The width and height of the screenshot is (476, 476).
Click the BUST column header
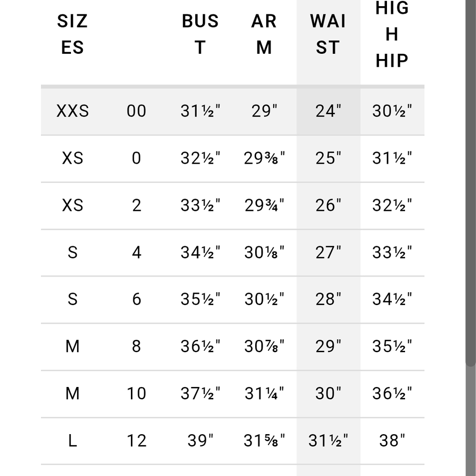200,34
